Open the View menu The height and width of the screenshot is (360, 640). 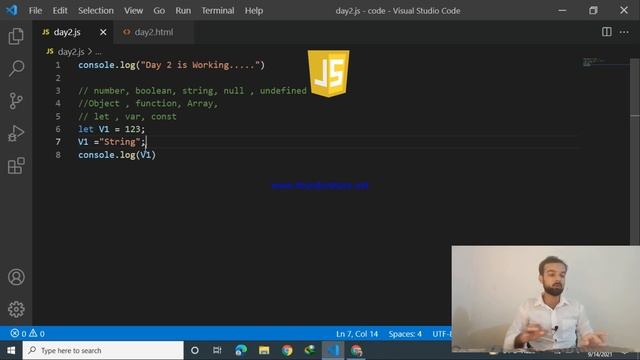[x=133, y=11]
